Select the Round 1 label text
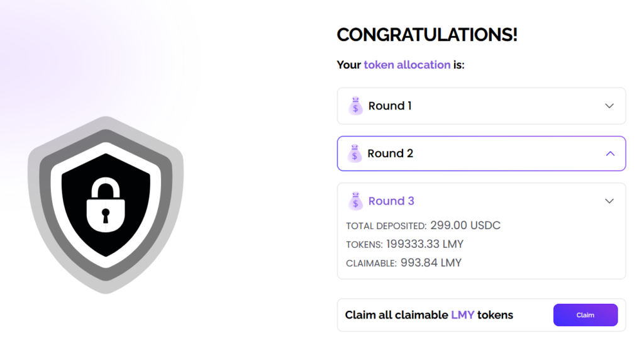Image resolution: width=644 pixels, height=343 pixels. 390,106
